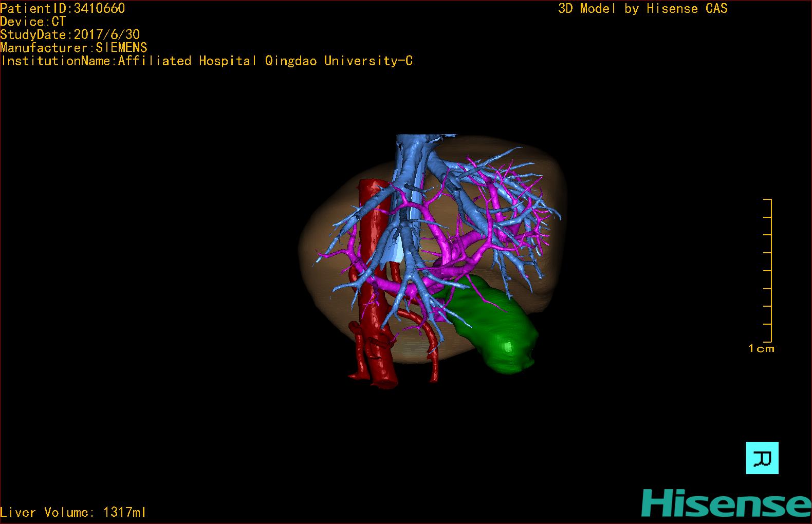Click the Liver Volume: 1317ml readout
This screenshot has height=524, width=812.
click(x=73, y=512)
